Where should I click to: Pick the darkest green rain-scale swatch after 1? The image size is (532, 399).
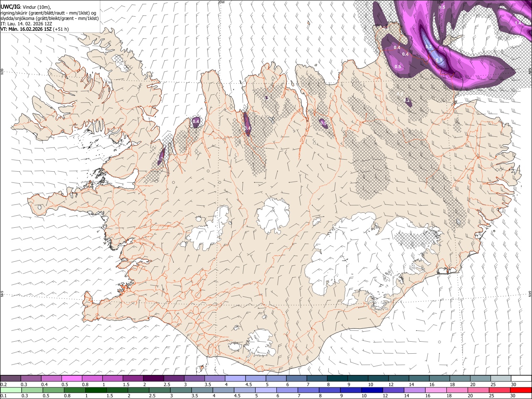tap(96, 390)
